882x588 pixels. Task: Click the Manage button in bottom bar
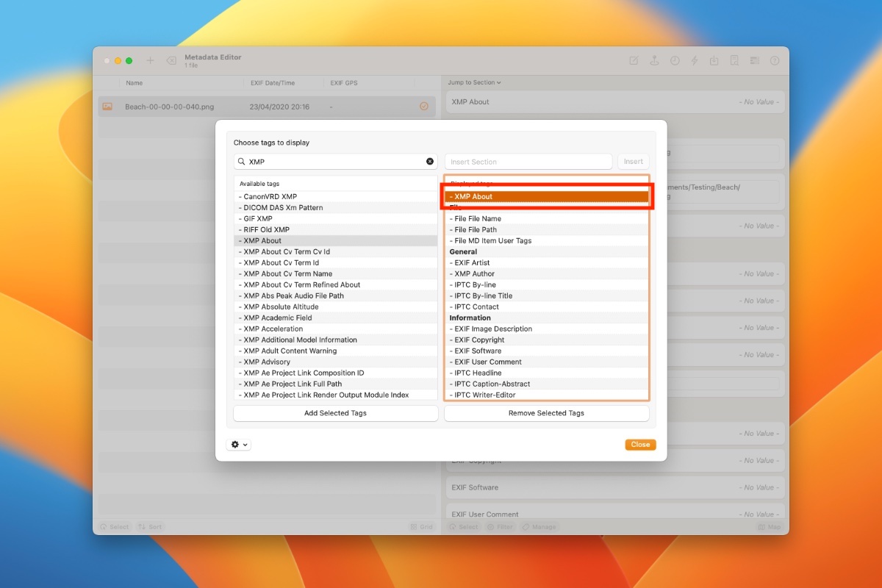(x=538, y=527)
